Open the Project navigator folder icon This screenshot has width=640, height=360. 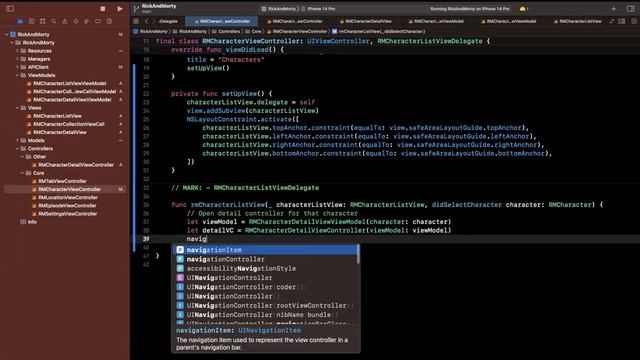pos(20,21)
